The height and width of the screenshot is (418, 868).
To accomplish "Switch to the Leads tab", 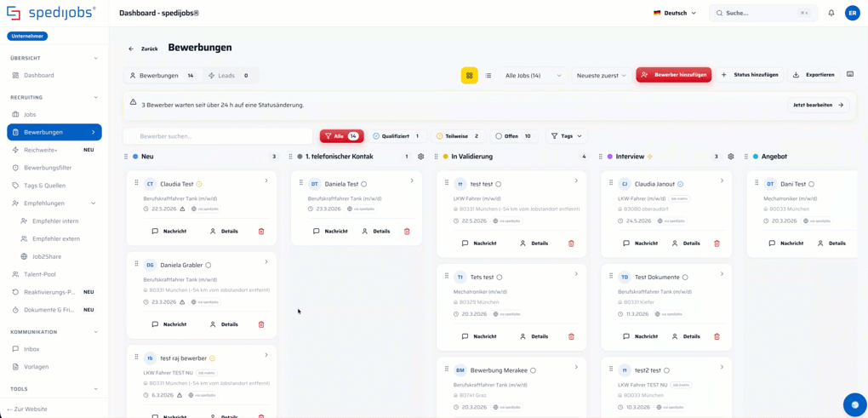I will click(x=228, y=75).
